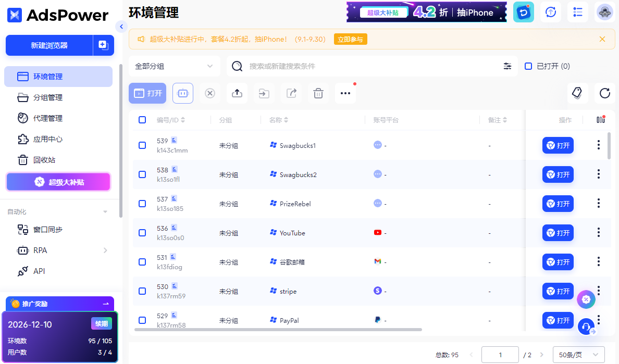Viewport: 619px width, 364px height.
Task: Check the box for YouTube row
Action: pos(142,233)
